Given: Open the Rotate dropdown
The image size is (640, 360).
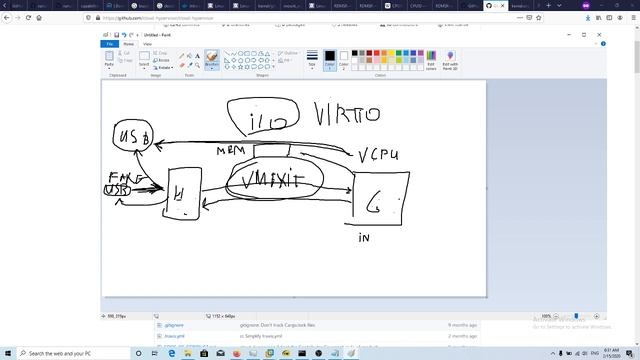Looking at the screenshot, I should [163, 68].
